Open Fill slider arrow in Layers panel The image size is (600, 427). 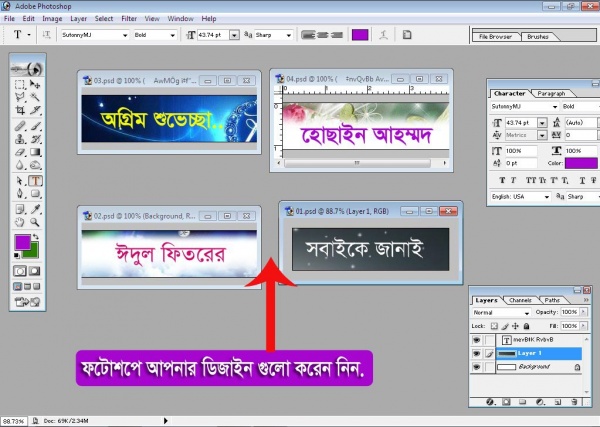(584, 326)
